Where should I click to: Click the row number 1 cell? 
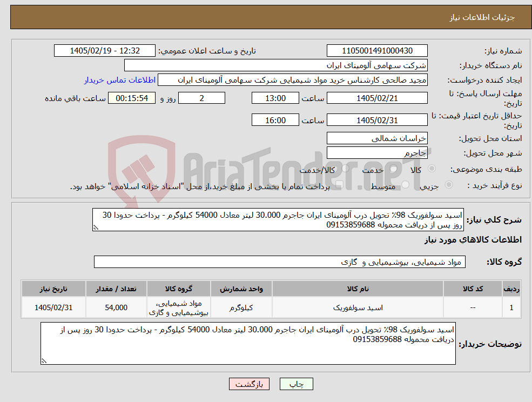511,307
